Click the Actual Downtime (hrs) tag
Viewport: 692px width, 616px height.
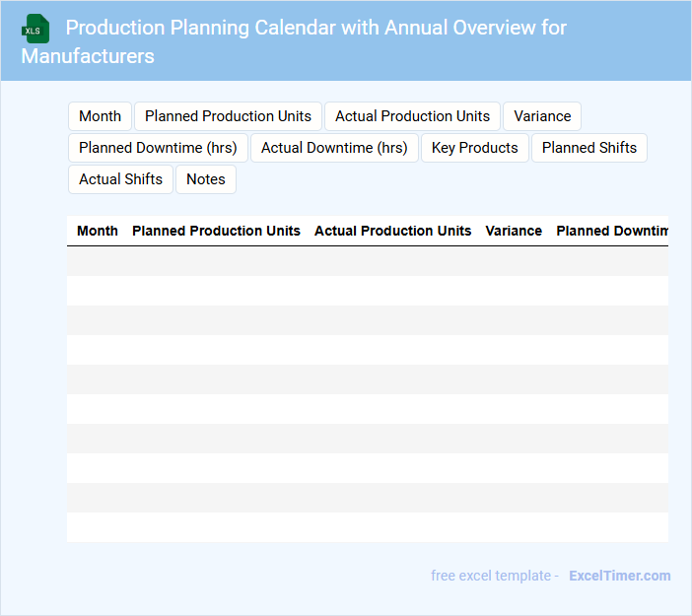(x=334, y=148)
